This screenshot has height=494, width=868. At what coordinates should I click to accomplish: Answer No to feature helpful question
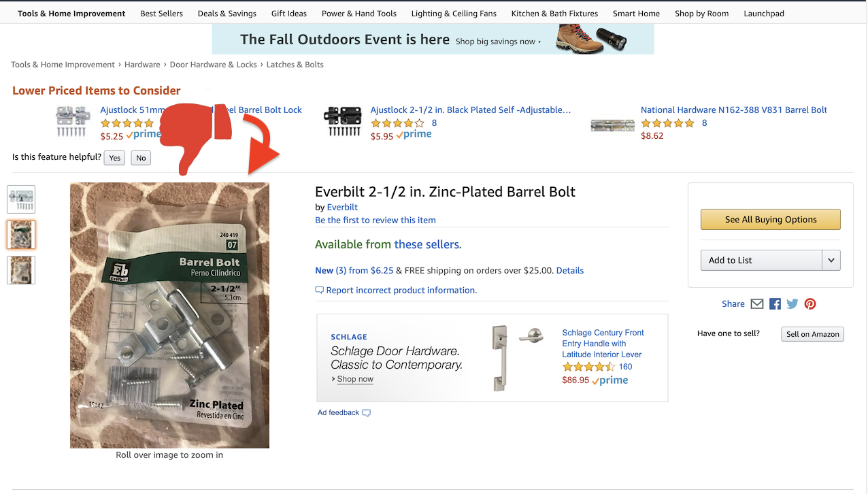pyautogui.click(x=141, y=158)
